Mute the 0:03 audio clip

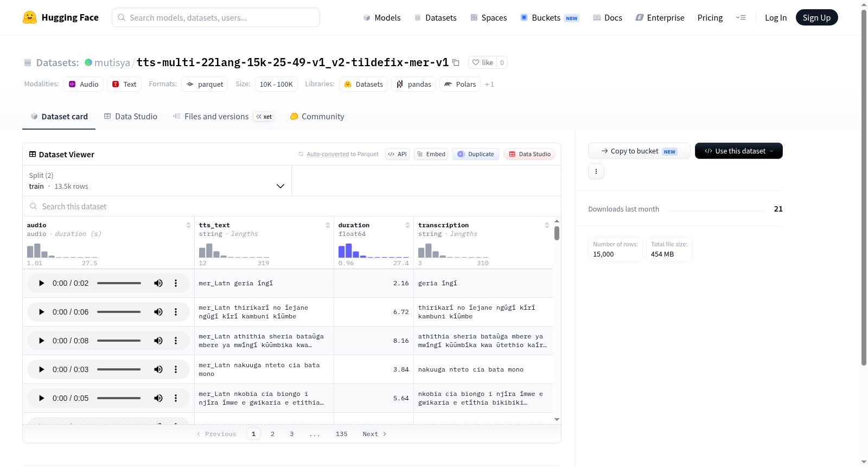158,369
